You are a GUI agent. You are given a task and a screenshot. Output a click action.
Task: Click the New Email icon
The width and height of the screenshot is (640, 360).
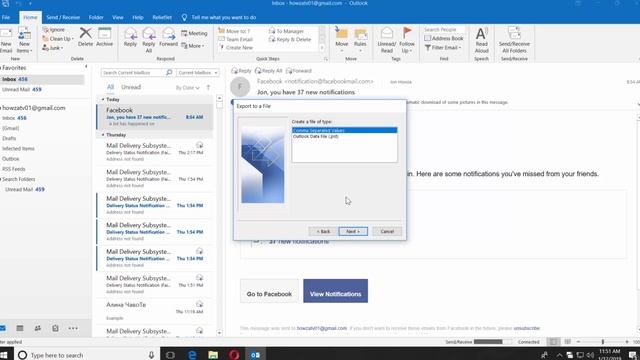[6, 40]
